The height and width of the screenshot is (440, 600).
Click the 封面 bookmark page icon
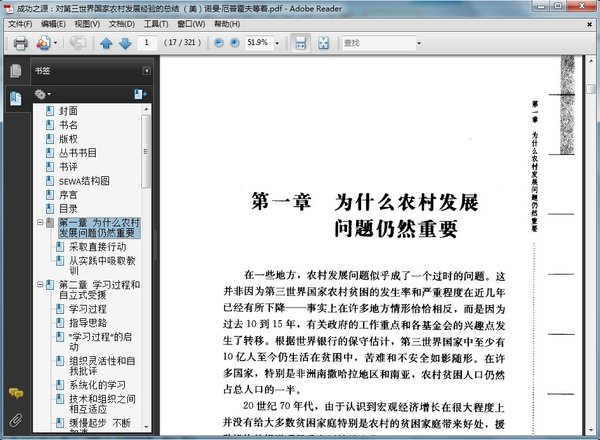(50, 111)
